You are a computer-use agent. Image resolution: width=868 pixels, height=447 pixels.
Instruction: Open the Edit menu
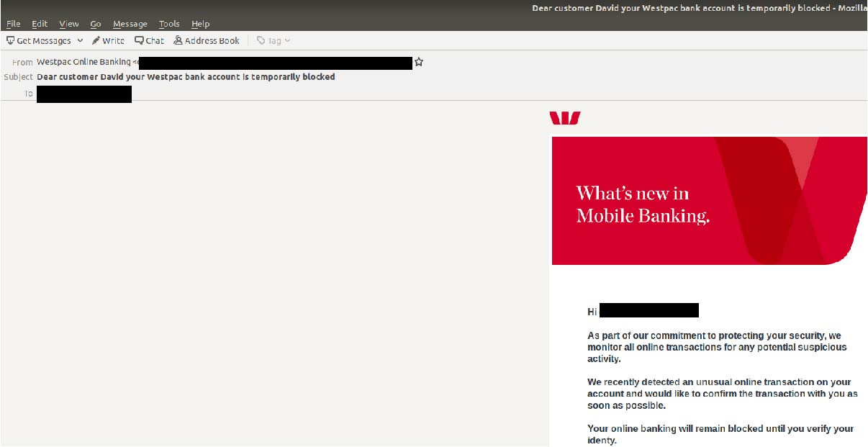[40, 24]
